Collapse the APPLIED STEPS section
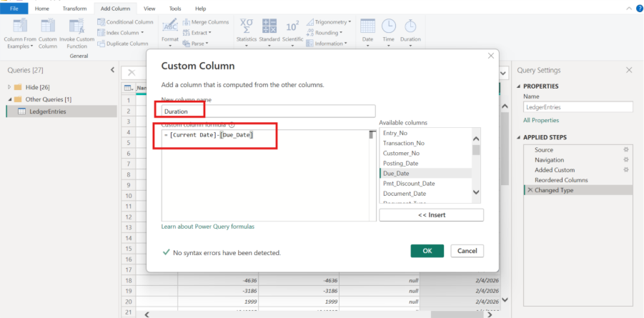This screenshot has height=318, width=644. (519, 136)
